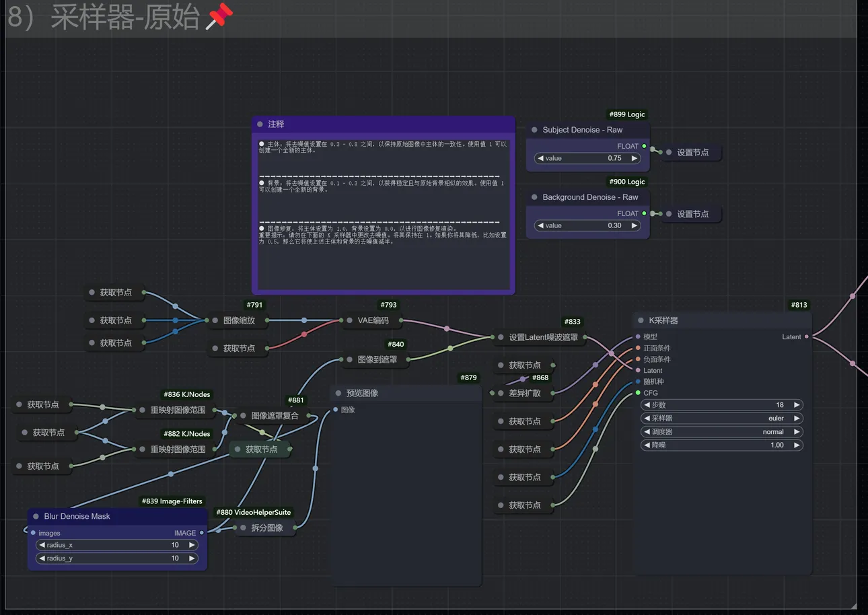Decrease Subject Denoise value with left arrow

pyautogui.click(x=540, y=158)
